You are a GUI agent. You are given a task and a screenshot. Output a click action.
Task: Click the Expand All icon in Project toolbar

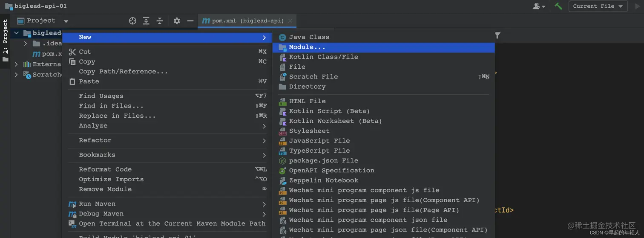(x=146, y=20)
